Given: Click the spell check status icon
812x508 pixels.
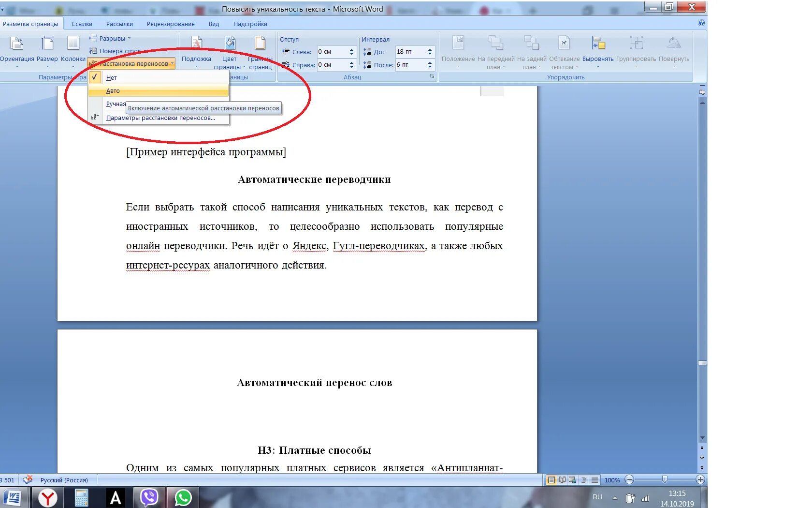Looking at the screenshot, I should [x=28, y=479].
